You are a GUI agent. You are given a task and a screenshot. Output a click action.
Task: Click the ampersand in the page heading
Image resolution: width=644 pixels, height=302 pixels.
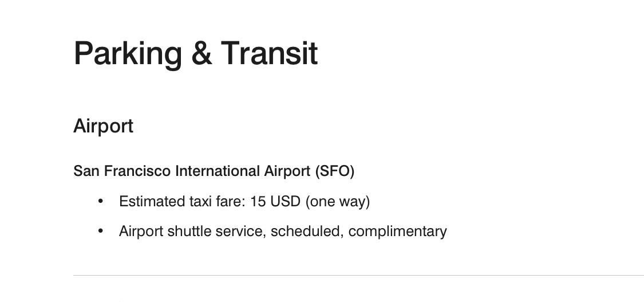[x=202, y=53]
